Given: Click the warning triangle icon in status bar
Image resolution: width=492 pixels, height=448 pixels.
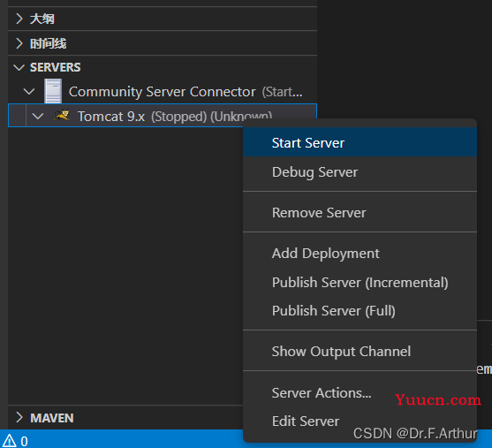Looking at the screenshot, I should pos(10,440).
